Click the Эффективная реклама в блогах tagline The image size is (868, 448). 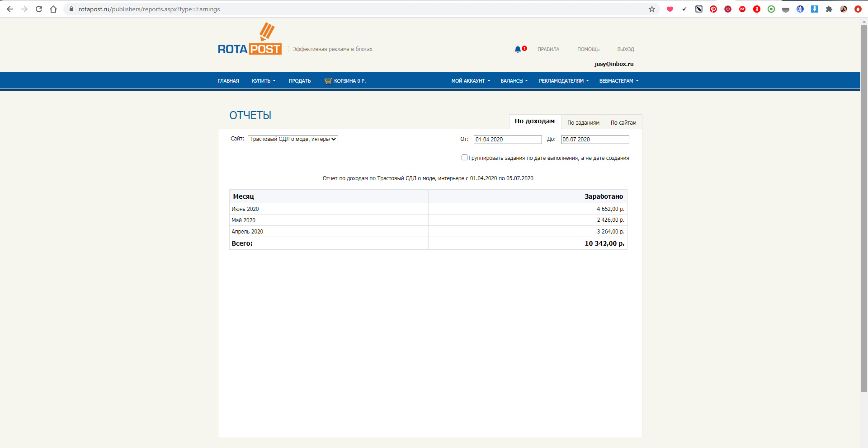coord(332,49)
